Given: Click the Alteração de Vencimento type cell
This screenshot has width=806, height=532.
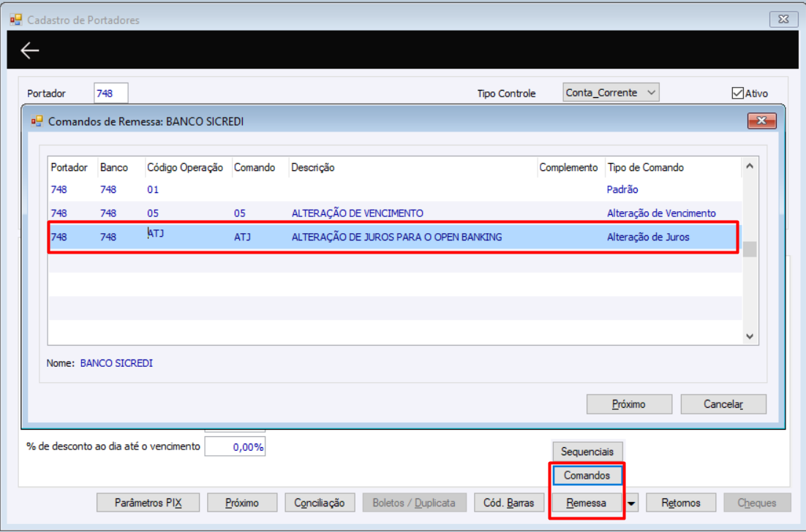Looking at the screenshot, I should tap(661, 213).
